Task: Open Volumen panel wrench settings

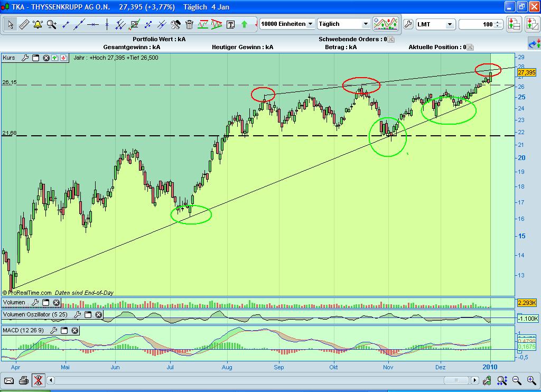Action: [35, 303]
